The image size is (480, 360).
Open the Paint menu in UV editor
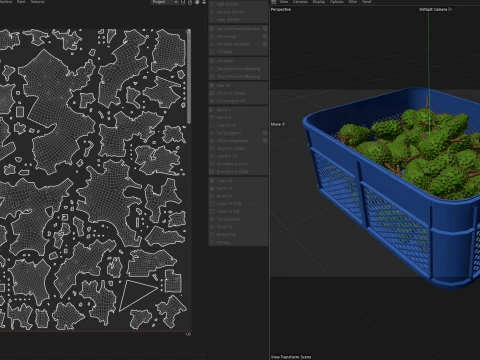(21, 2)
